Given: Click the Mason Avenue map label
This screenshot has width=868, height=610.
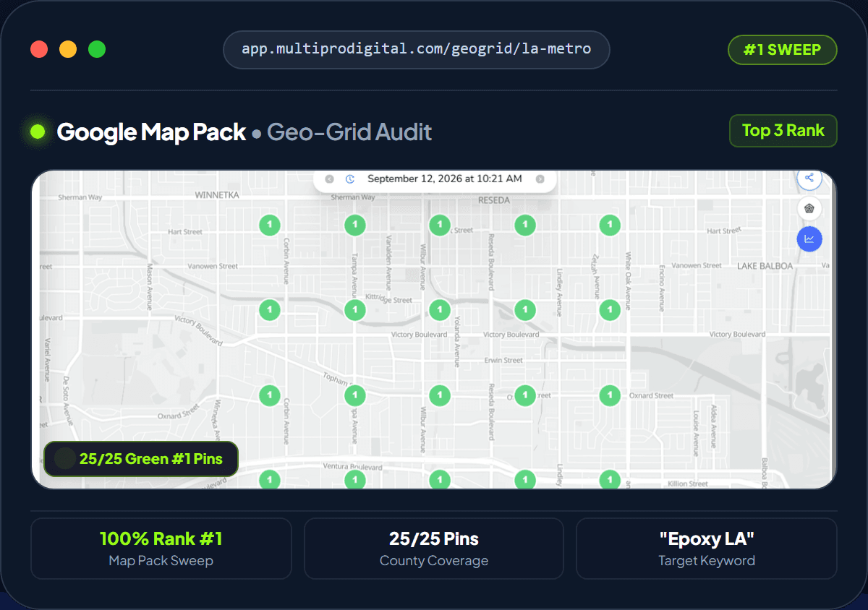Looking at the screenshot, I should [x=150, y=286].
